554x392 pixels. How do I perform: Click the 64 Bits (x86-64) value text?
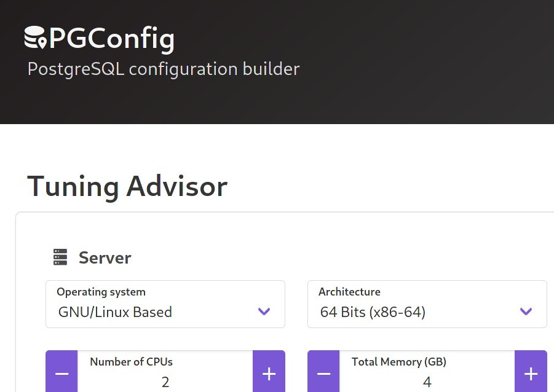coord(373,312)
